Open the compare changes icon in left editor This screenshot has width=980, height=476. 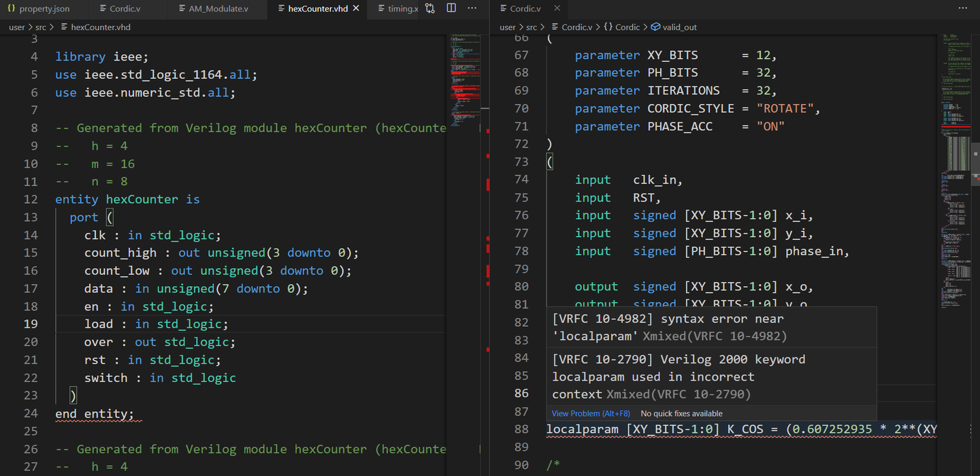430,9
